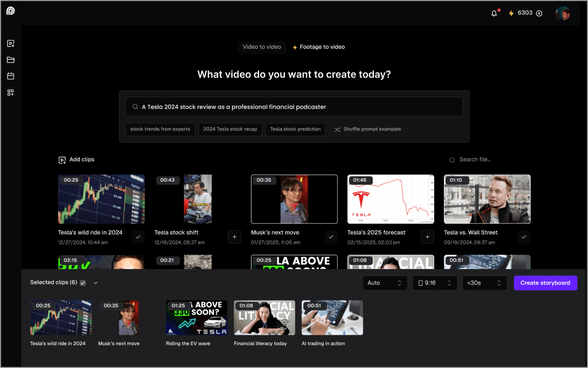Click 'Tesla stock shift' title text
The width and height of the screenshot is (588, 368).
point(176,232)
